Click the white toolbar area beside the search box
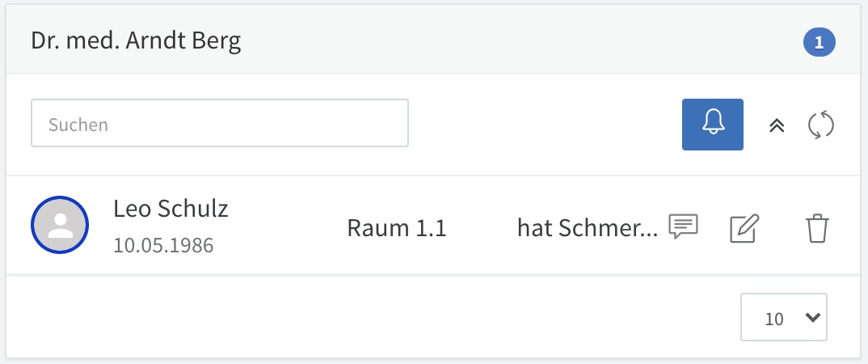 [545, 125]
